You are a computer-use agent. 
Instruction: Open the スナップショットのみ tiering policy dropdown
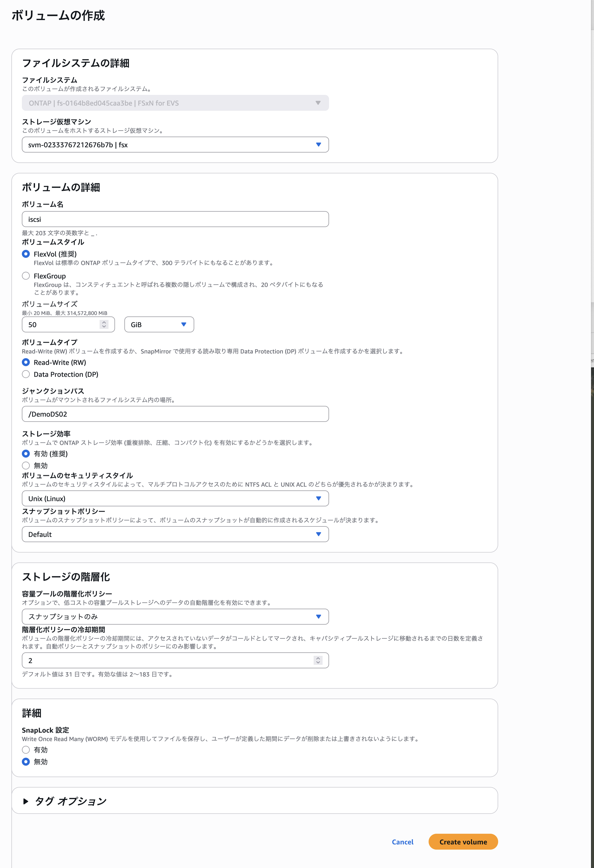coord(175,617)
